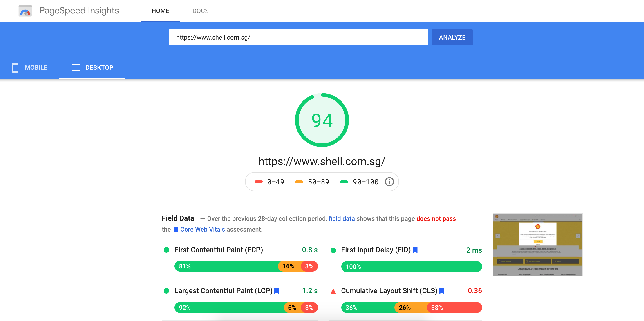Click the 'First Contentful Paint (FCP)' label

click(219, 250)
